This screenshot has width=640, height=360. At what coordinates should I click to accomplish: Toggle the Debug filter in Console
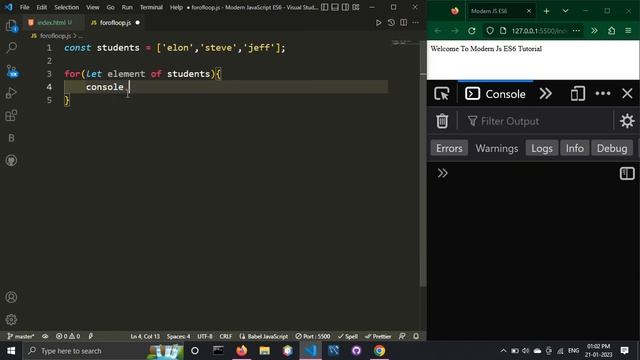pyautogui.click(x=612, y=148)
